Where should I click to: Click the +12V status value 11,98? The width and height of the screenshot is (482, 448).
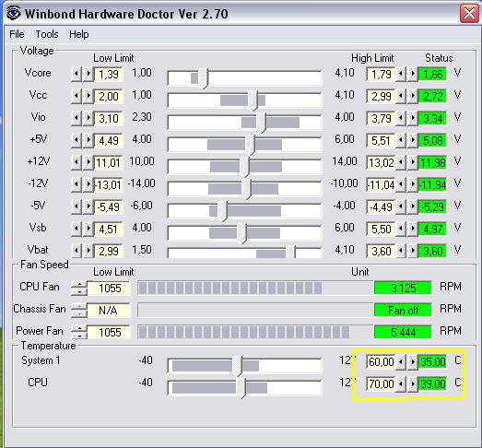432,162
